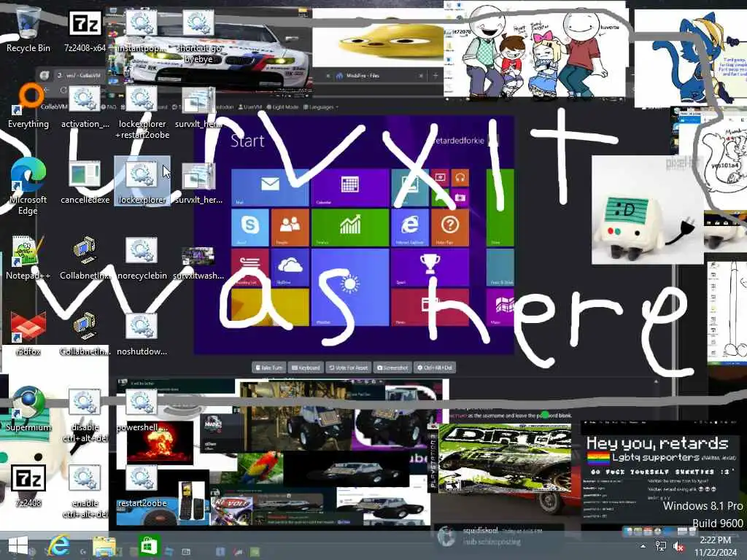
Task: Select the 'shortcut go byebye' desktop icon
Action: coord(198,36)
